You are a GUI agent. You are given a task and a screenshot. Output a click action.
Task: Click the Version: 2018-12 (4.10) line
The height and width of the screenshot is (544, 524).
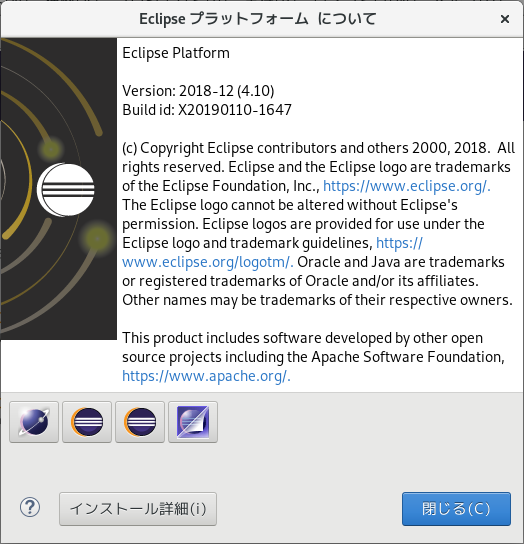point(198,91)
